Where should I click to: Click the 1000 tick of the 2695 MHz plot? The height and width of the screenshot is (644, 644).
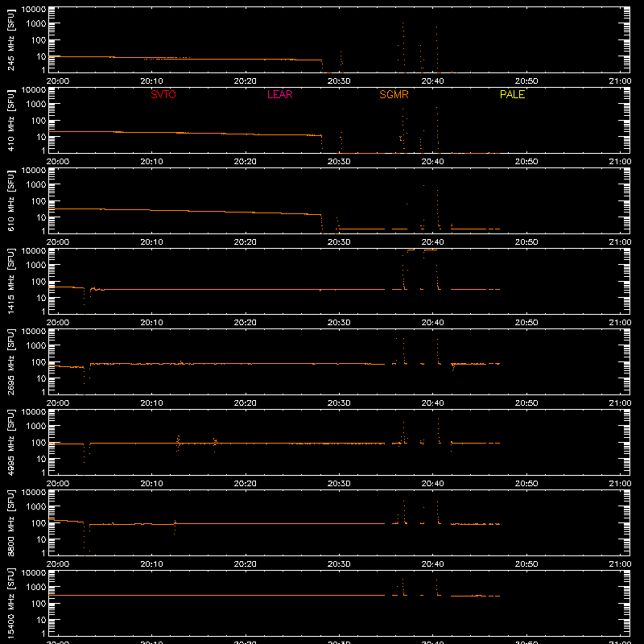[36, 346]
